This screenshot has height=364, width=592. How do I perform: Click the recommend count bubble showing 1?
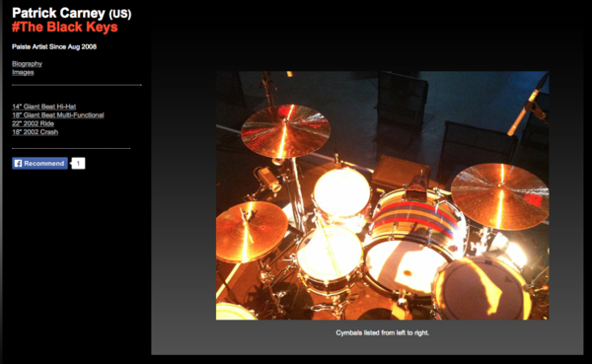(78, 163)
